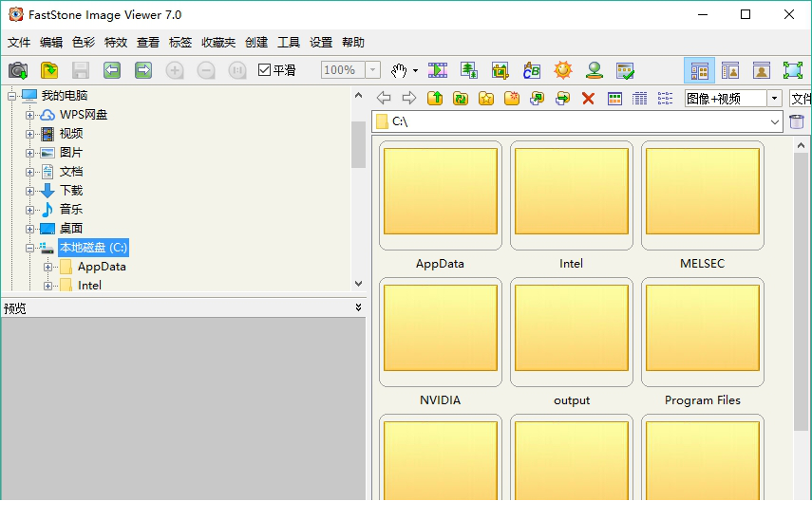The image size is (812, 520).
Task: Click the open file folder icon
Action: click(x=49, y=70)
